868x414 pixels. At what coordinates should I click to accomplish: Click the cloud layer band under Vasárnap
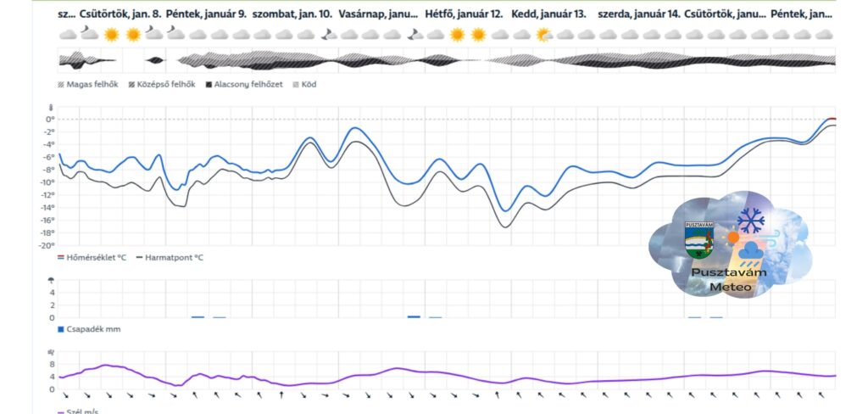point(381,60)
